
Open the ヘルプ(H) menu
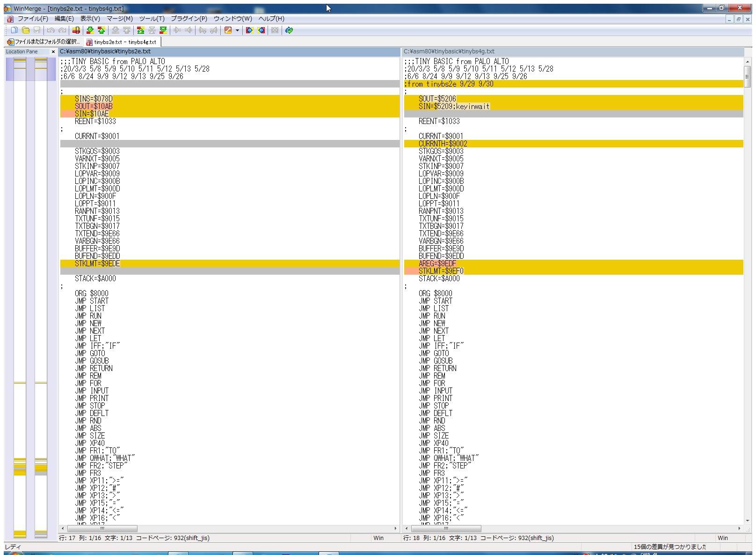(271, 19)
